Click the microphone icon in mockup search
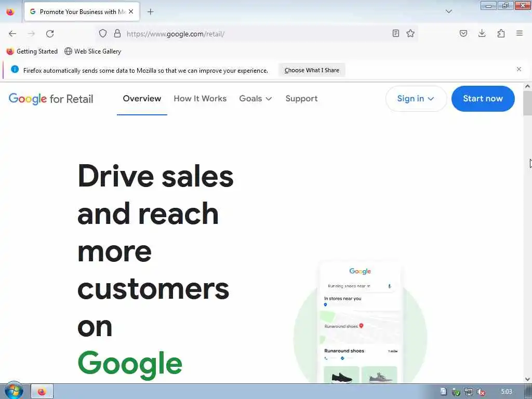 [x=390, y=286]
